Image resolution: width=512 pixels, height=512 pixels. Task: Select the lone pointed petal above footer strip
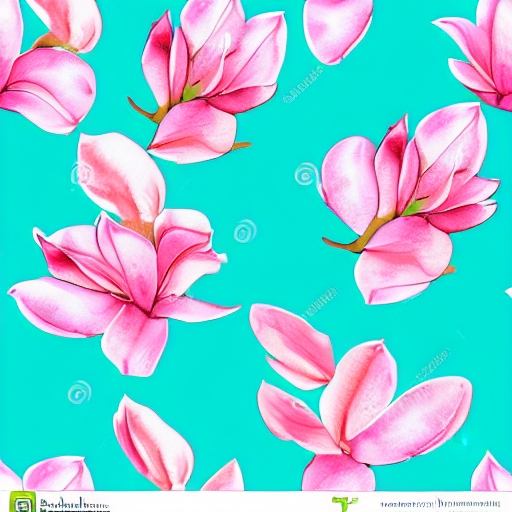point(153,442)
